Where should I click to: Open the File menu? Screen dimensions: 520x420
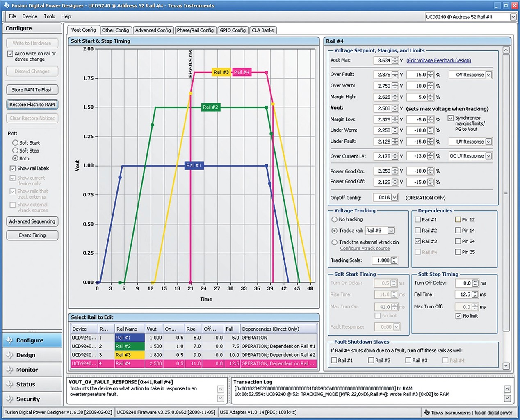coord(13,16)
